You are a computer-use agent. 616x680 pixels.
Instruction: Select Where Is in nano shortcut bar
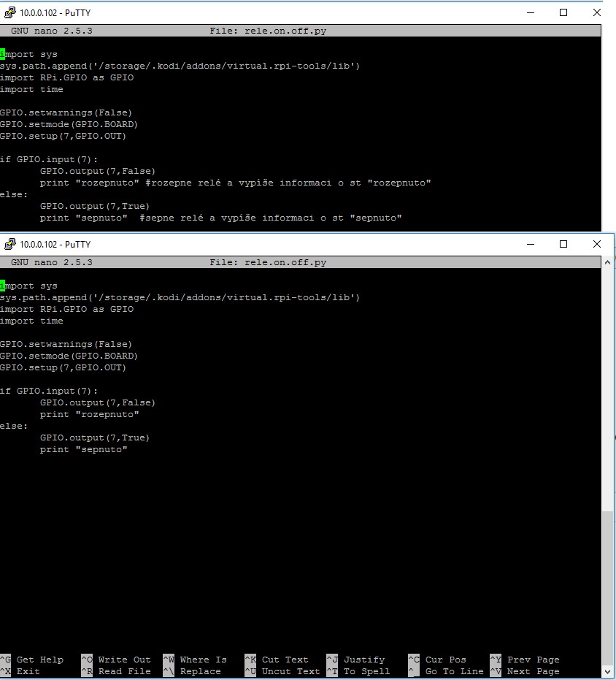click(x=195, y=660)
